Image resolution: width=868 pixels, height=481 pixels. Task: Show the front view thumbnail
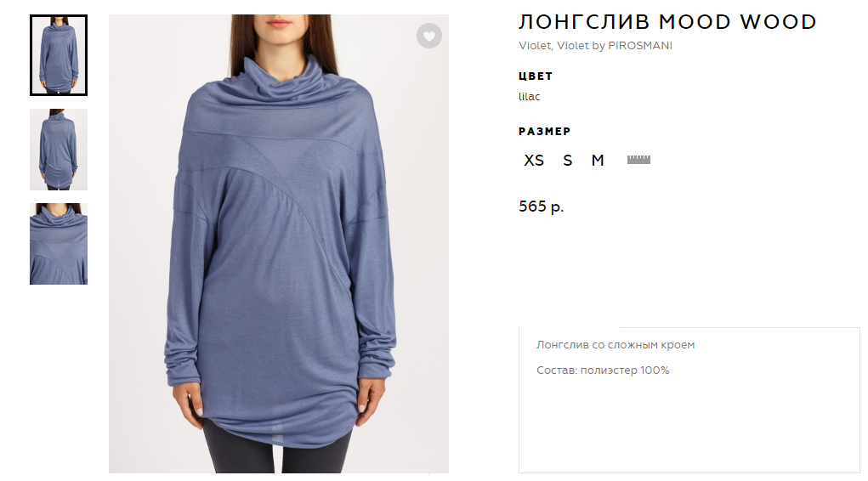[x=59, y=55]
